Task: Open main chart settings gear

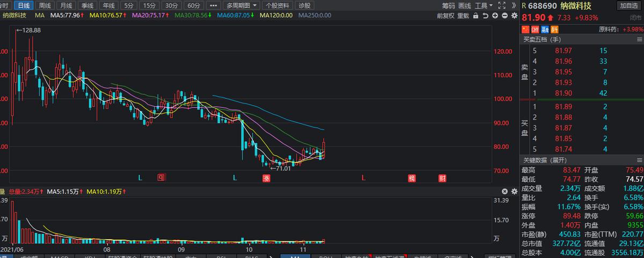Action: (x=514, y=16)
